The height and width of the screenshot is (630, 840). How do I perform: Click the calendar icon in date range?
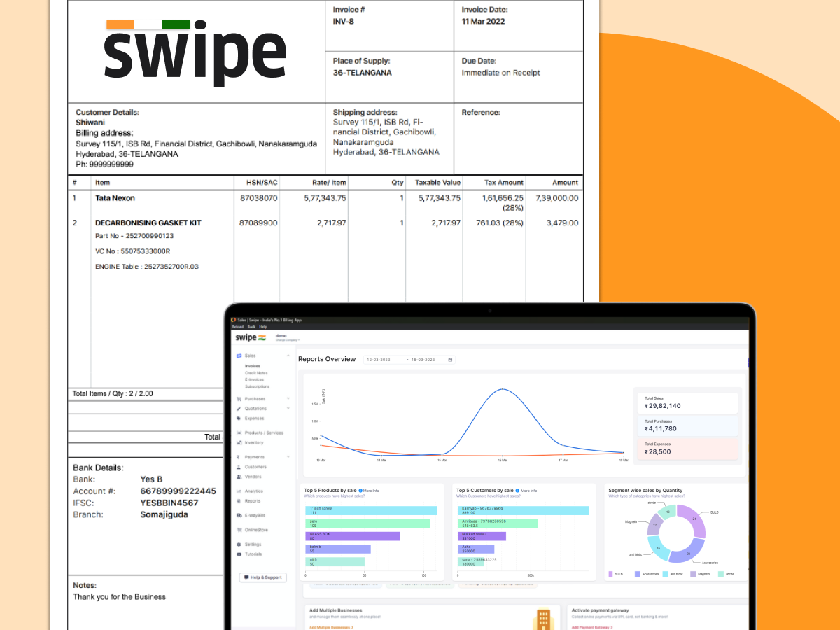click(450, 360)
